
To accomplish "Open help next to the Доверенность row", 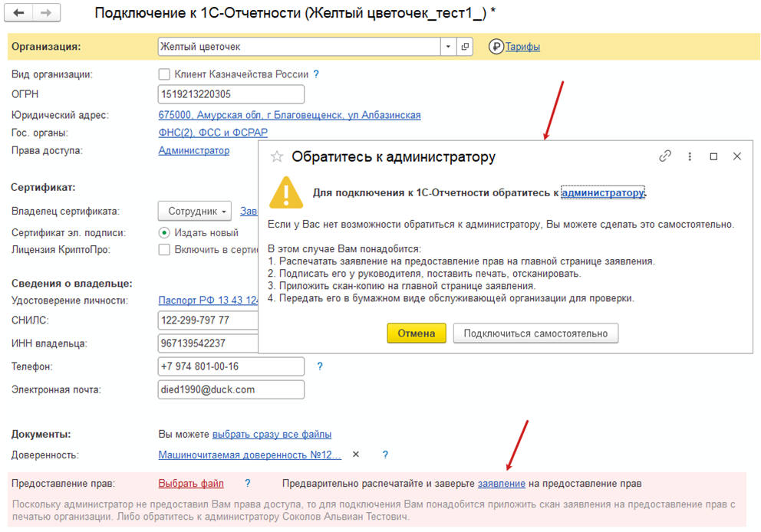I will click(x=385, y=455).
